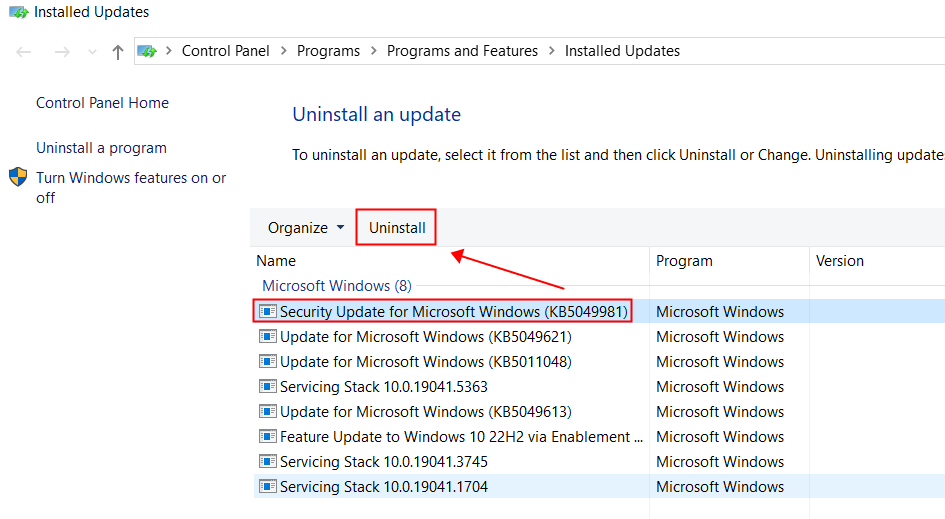Open Programs in the breadcrumb
This screenshot has width=945, height=519.
coord(328,51)
